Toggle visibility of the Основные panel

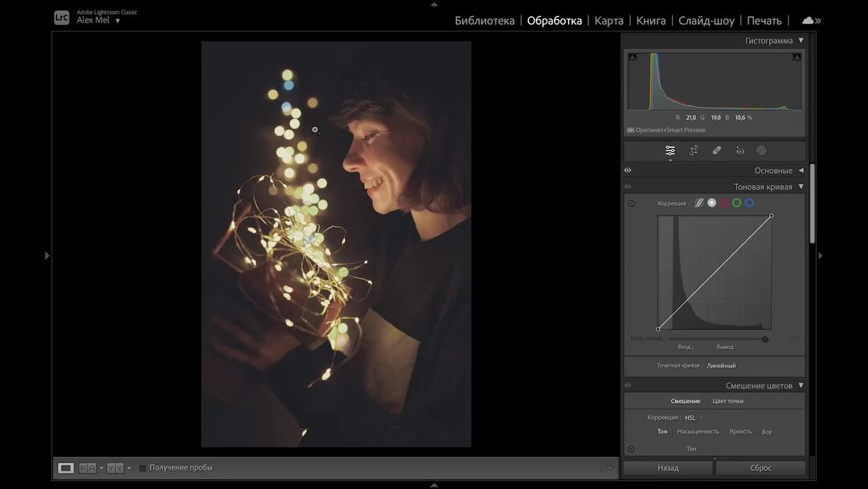point(628,170)
